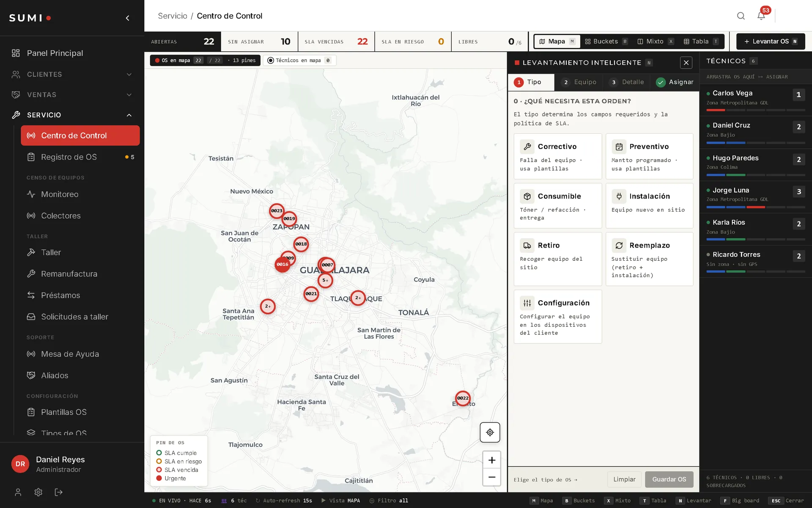Image resolution: width=812 pixels, height=508 pixels.
Task: Choose Retiro order type
Action: coord(557,259)
